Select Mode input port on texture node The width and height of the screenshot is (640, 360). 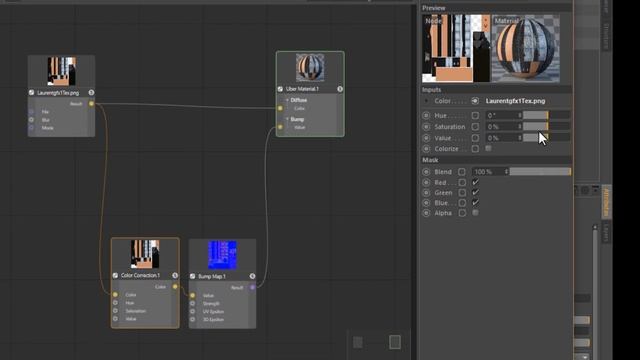point(31,128)
